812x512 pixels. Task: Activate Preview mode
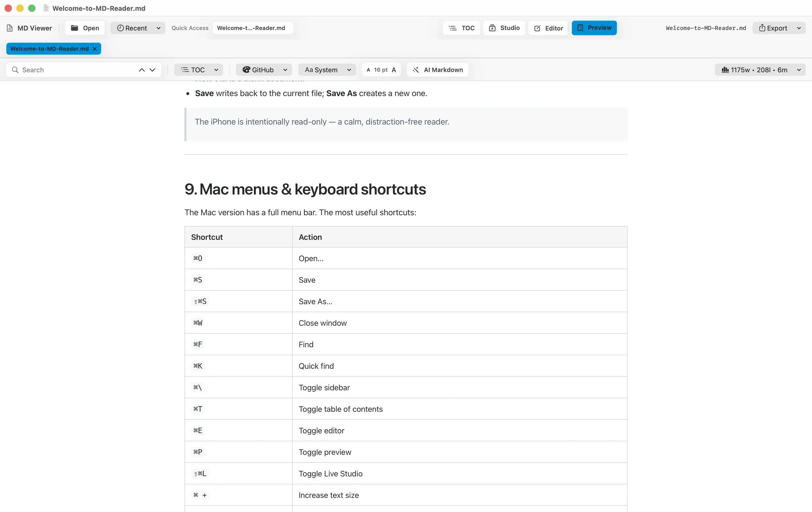coord(594,28)
